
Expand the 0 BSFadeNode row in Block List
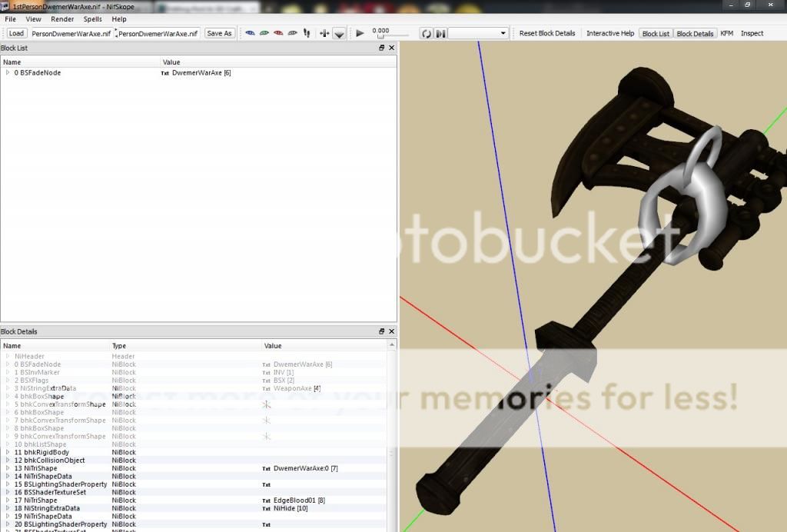coord(8,73)
